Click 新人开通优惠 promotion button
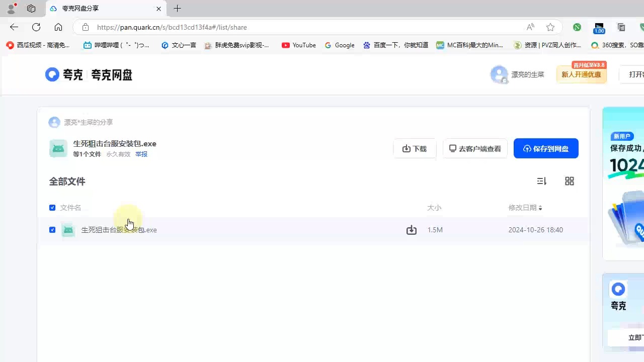 [x=581, y=74]
